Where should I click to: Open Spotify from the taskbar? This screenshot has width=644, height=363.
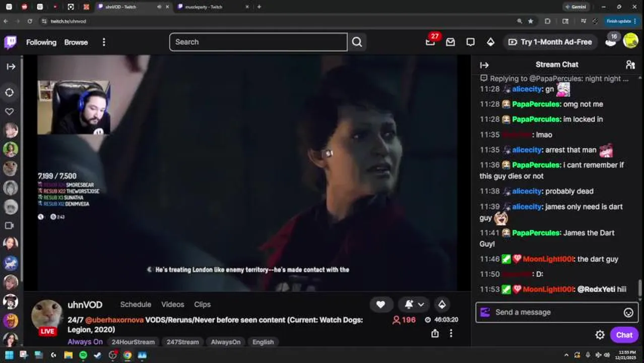(83, 355)
